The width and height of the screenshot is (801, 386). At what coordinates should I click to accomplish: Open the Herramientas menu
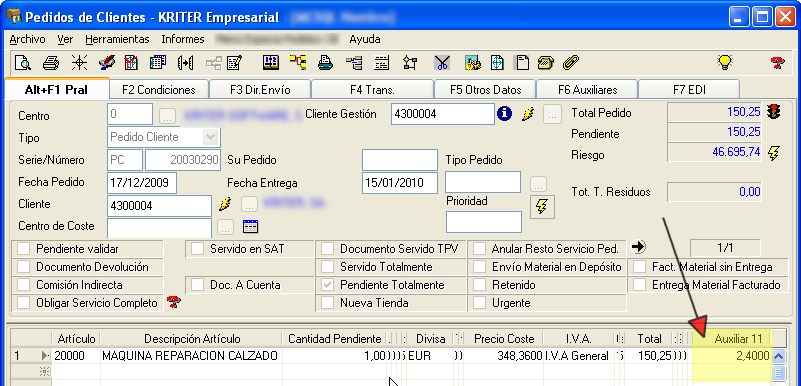(x=117, y=39)
